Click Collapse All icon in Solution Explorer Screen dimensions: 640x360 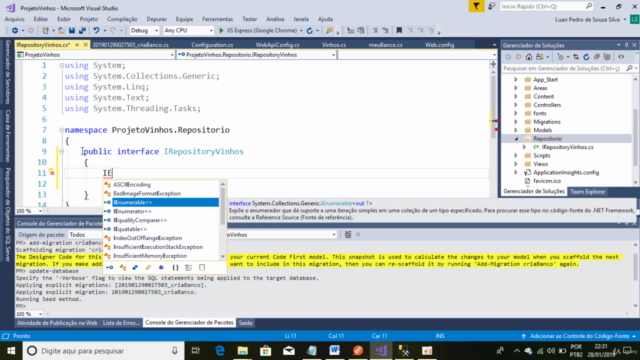point(597,57)
